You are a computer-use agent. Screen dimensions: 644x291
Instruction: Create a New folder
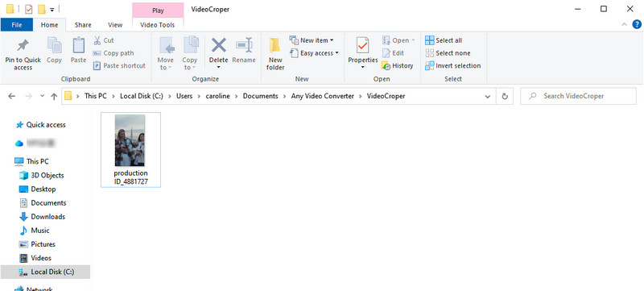point(275,54)
